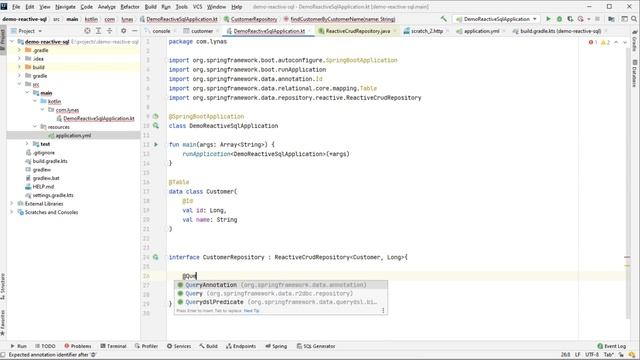The width and height of the screenshot is (640, 360).
Task: Open Project Structure icon in toolbar
Action: click(x=611, y=19)
